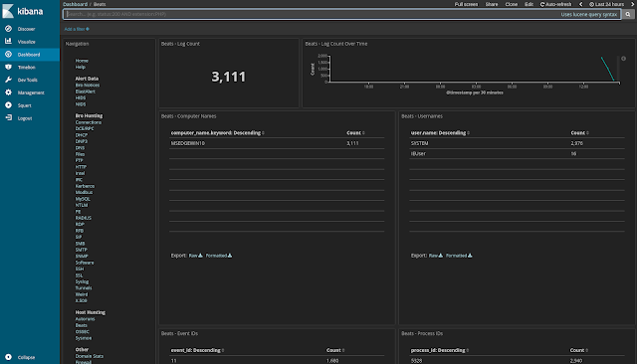This screenshot has height=364, width=637.
Task: Click Full screen in top menu
Action: [x=466, y=4]
